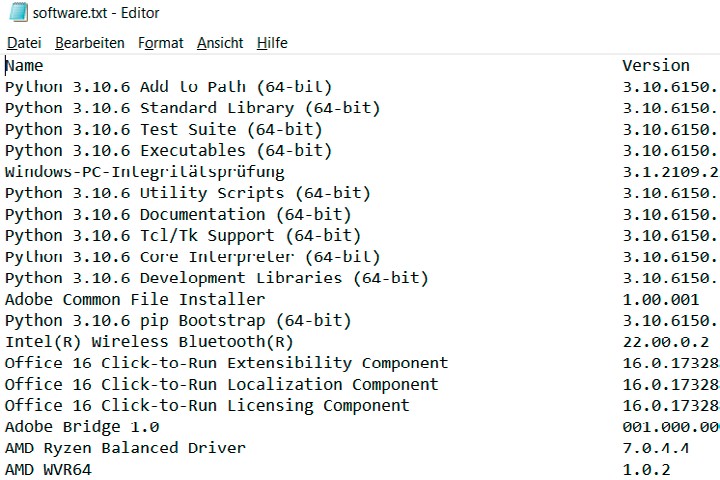Viewport: 720px width, 480px height.
Task: Click the Office 16 Click-to-Run Licensing Component line
Action: [x=207, y=406]
